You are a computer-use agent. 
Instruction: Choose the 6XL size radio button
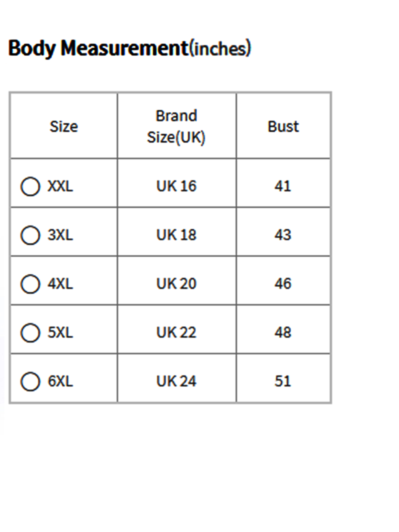(30, 381)
